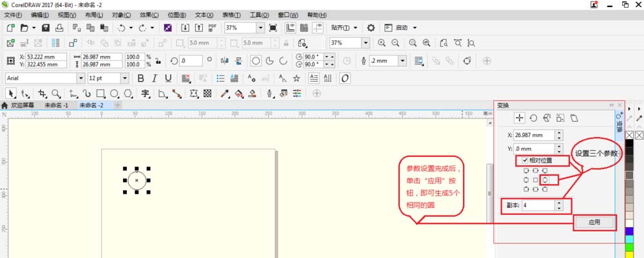Image resolution: width=644 pixels, height=258 pixels.
Task: Open the File (文件) menu
Action: pos(13,15)
